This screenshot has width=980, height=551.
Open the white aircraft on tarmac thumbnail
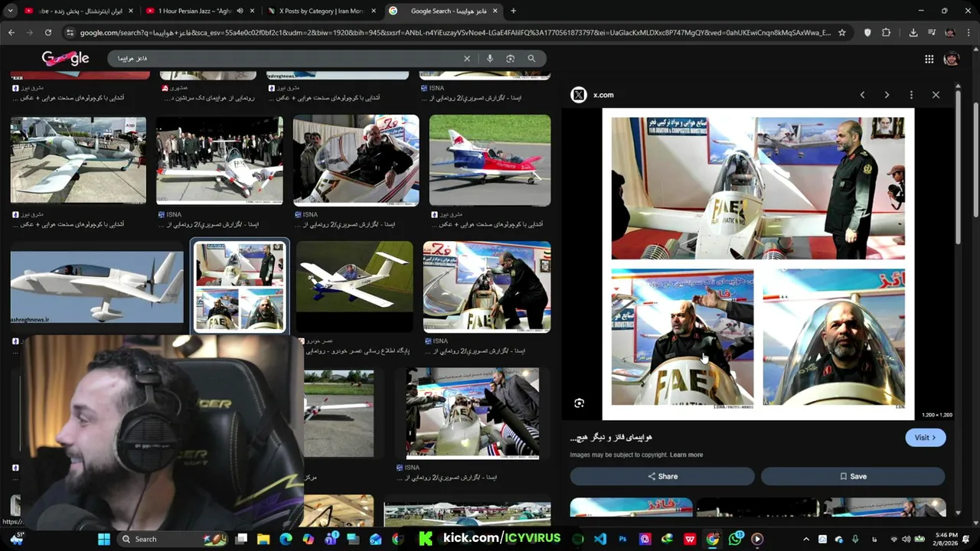pos(78,161)
